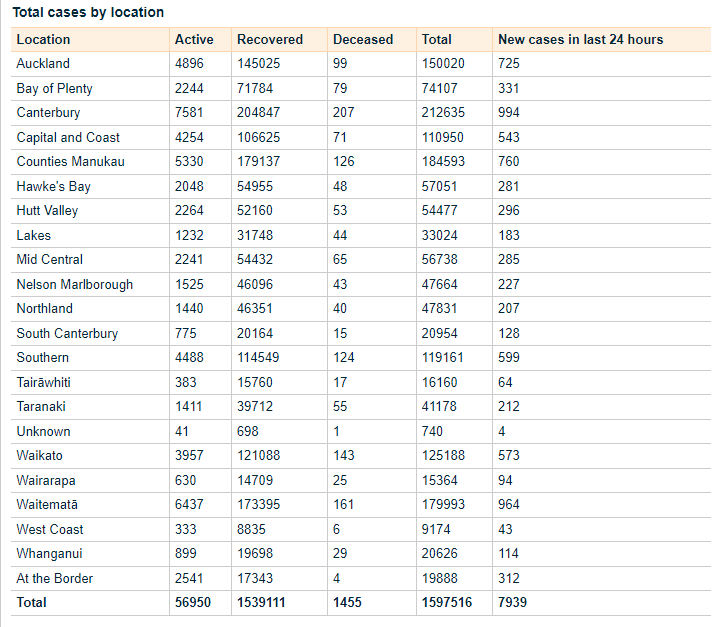Image resolution: width=726 pixels, height=627 pixels.
Task: Click the Active column header
Action: [x=194, y=39]
